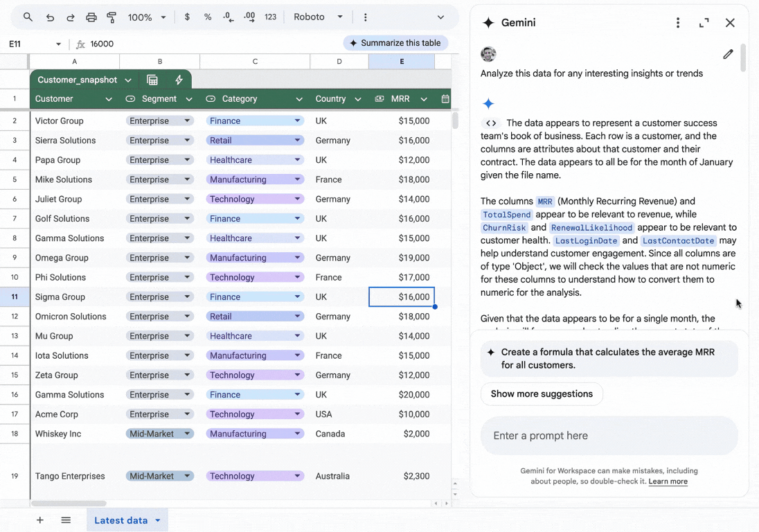Click increase decimal places icon
The height and width of the screenshot is (532, 759).
click(249, 17)
